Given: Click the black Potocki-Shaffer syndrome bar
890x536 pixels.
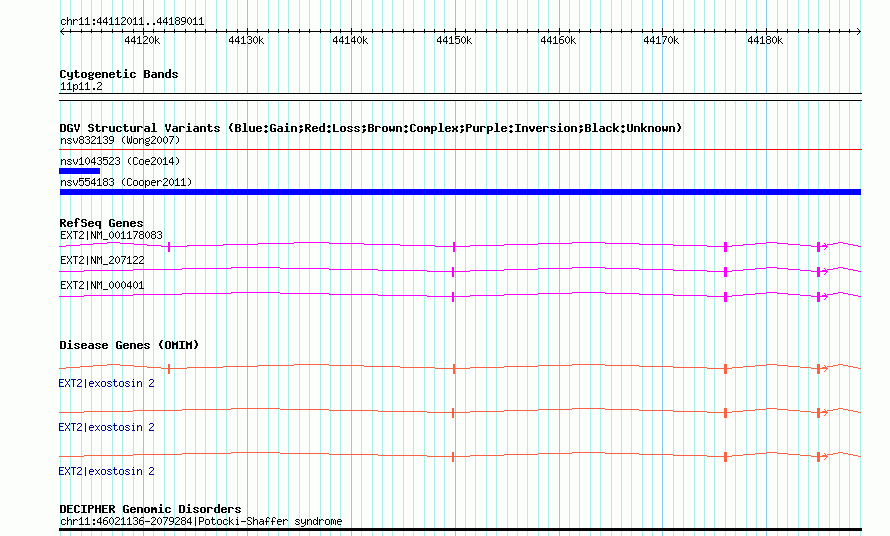Looking at the screenshot, I should [x=460, y=530].
